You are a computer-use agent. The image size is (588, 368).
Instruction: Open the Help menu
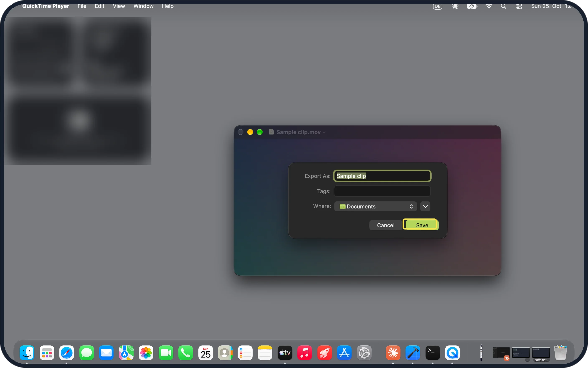pos(168,6)
